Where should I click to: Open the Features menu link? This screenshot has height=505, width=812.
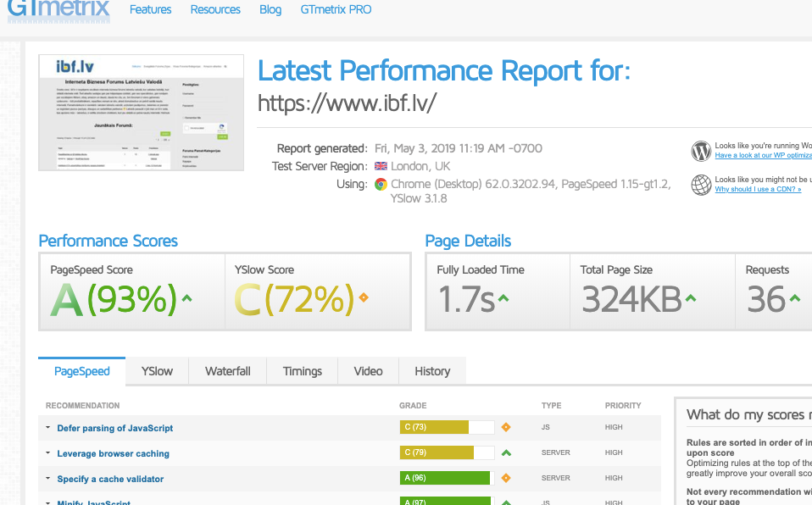click(150, 9)
